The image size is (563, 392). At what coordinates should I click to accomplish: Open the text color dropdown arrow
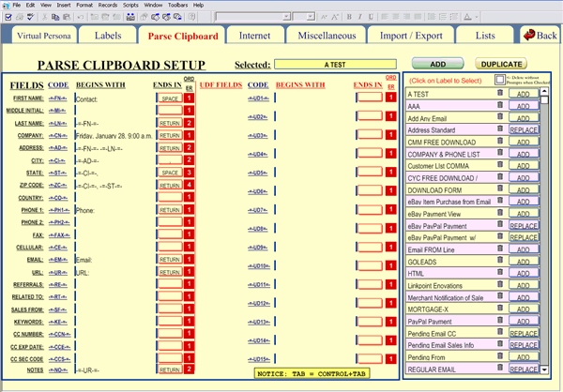pyautogui.click(x=477, y=17)
